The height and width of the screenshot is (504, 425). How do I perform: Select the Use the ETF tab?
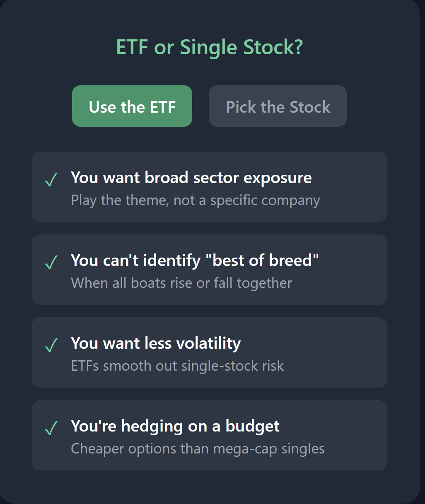[x=132, y=106]
